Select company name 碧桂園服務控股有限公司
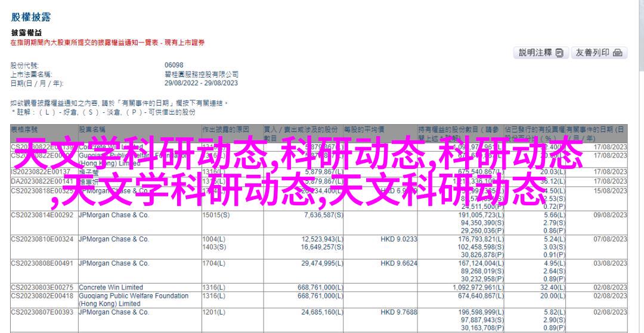Image resolution: width=644 pixels, height=333 pixels. point(202,75)
